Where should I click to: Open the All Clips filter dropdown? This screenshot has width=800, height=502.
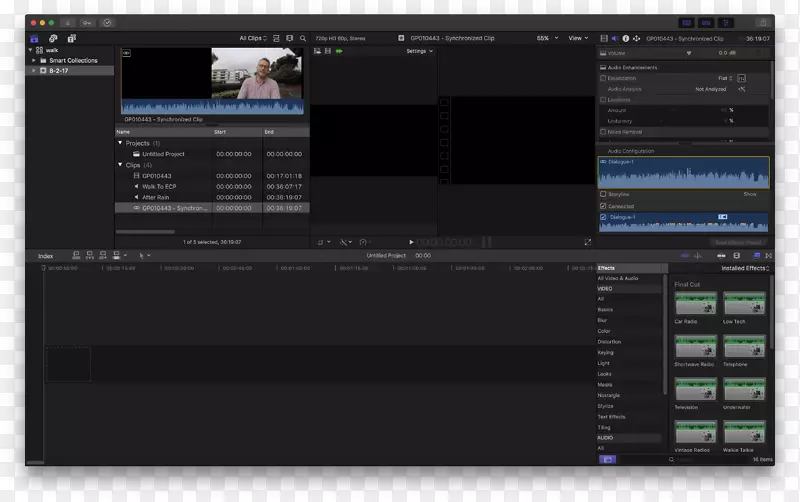pyautogui.click(x=254, y=38)
